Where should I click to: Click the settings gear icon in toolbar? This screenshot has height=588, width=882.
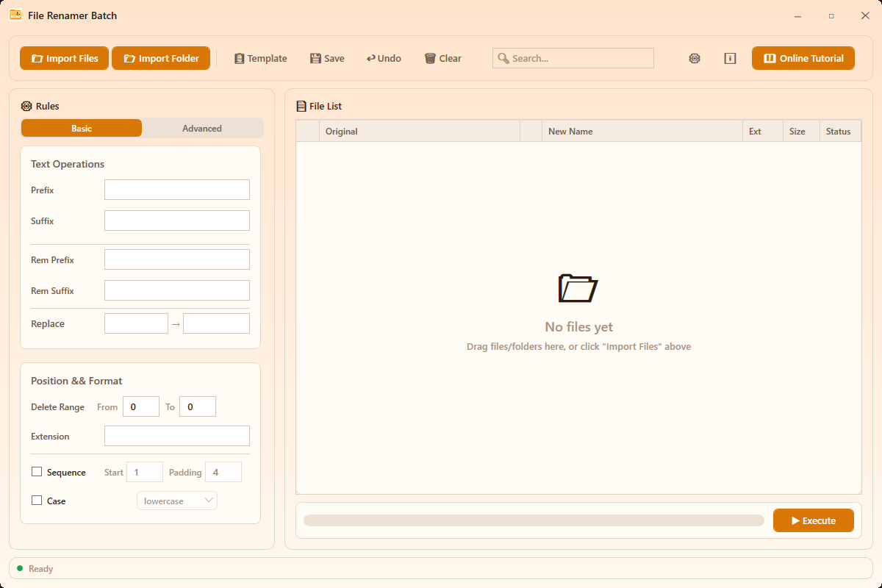click(694, 58)
